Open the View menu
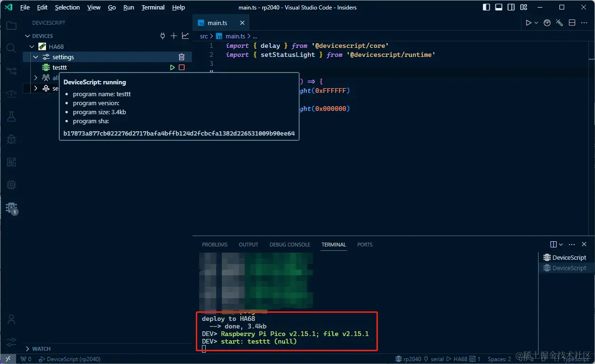 [x=94, y=7]
